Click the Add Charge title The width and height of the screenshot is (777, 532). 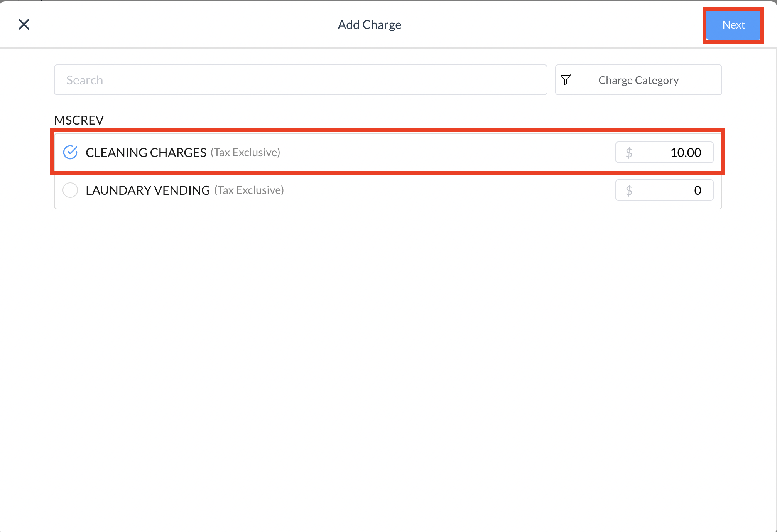pos(369,25)
